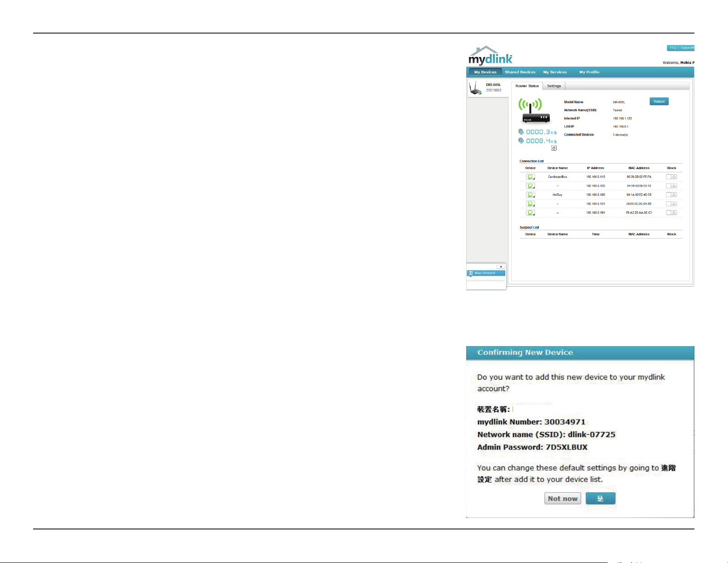The image size is (728, 563).
Task: Click the Welcome, Mehta P user text
Action: coord(678,63)
